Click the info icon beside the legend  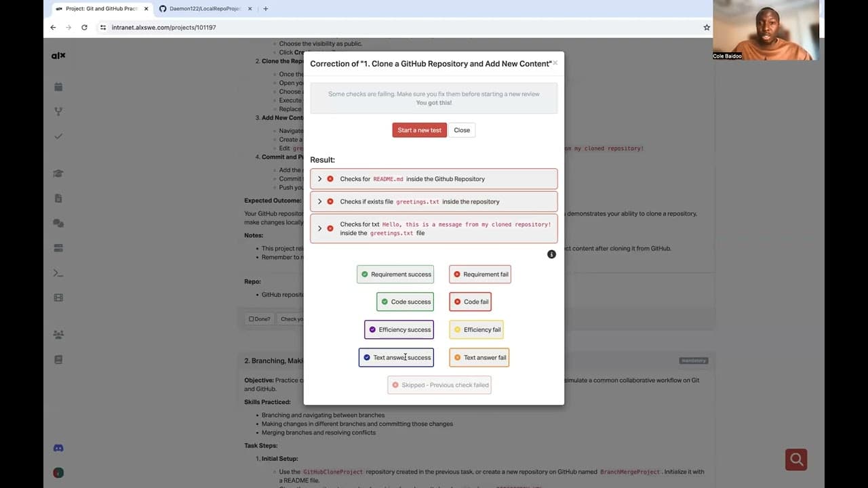pos(551,254)
